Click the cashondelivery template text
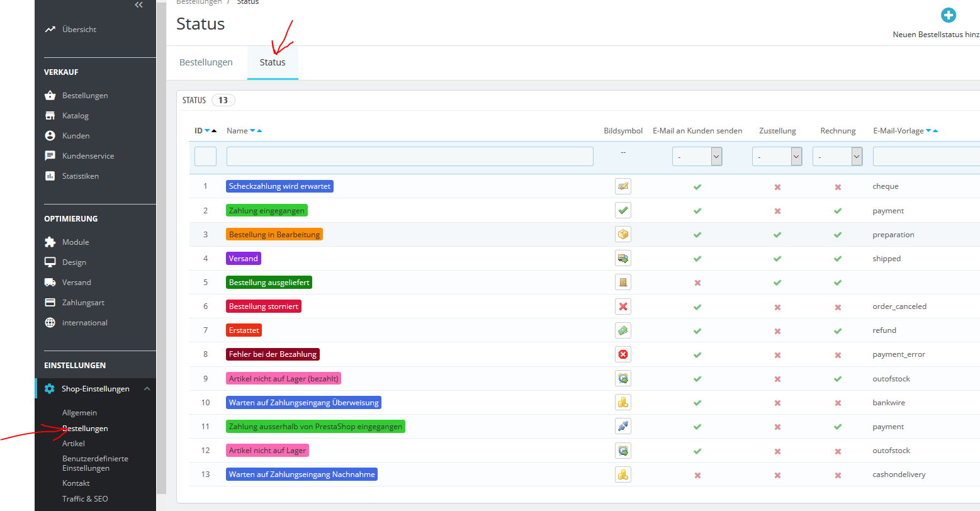 pyautogui.click(x=899, y=474)
